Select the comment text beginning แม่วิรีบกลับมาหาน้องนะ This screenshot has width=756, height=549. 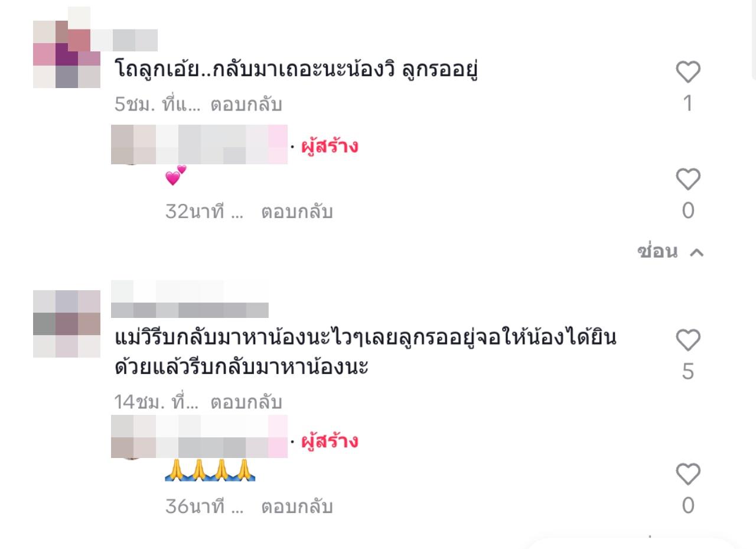point(365,353)
